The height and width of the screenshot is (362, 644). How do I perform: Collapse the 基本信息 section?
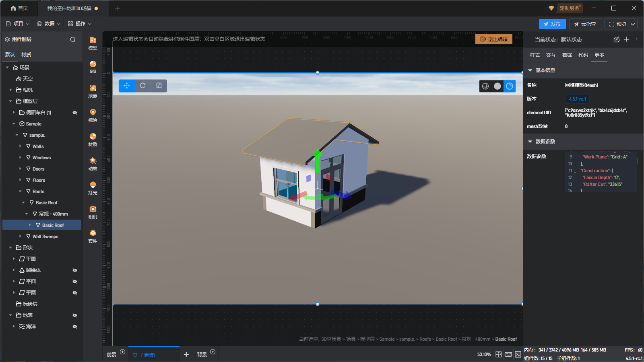coord(530,70)
